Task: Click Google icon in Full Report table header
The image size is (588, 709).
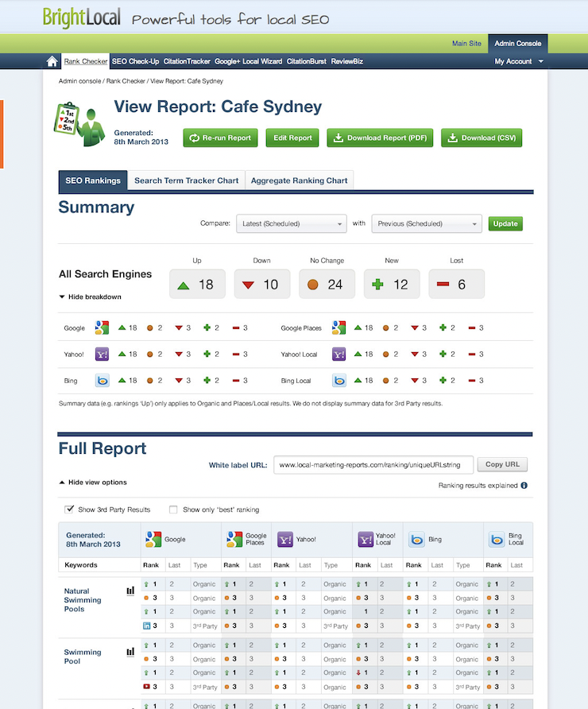Action: click(x=153, y=540)
